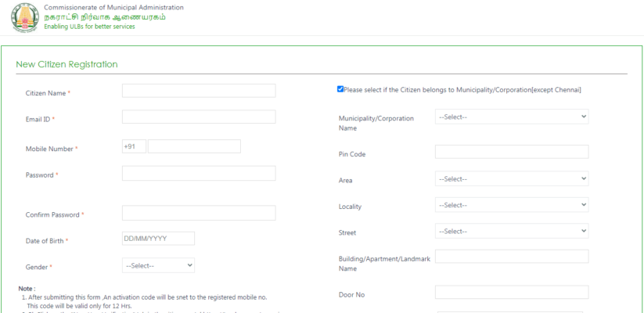The height and width of the screenshot is (313, 644).
Task: Click the Enabling ULBs for better services tagline
Action: pos(89,27)
